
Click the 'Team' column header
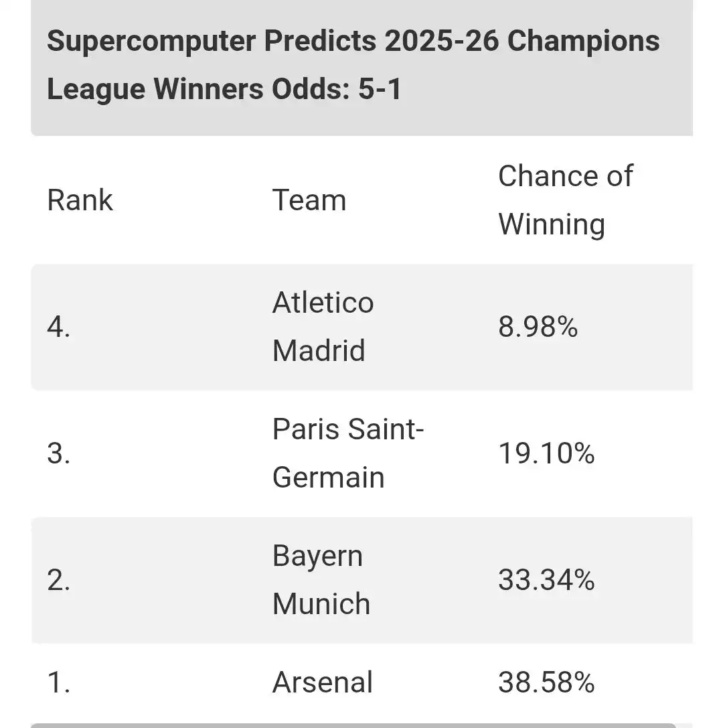click(309, 200)
